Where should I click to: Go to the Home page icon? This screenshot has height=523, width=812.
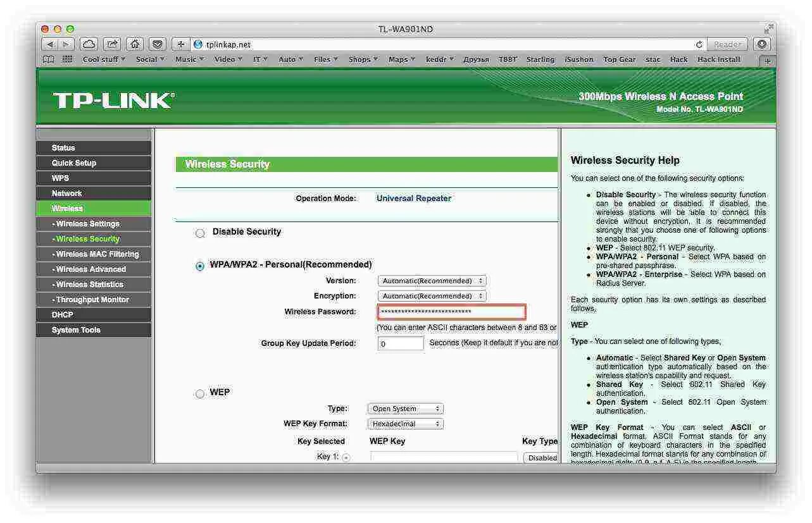tap(135, 44)
